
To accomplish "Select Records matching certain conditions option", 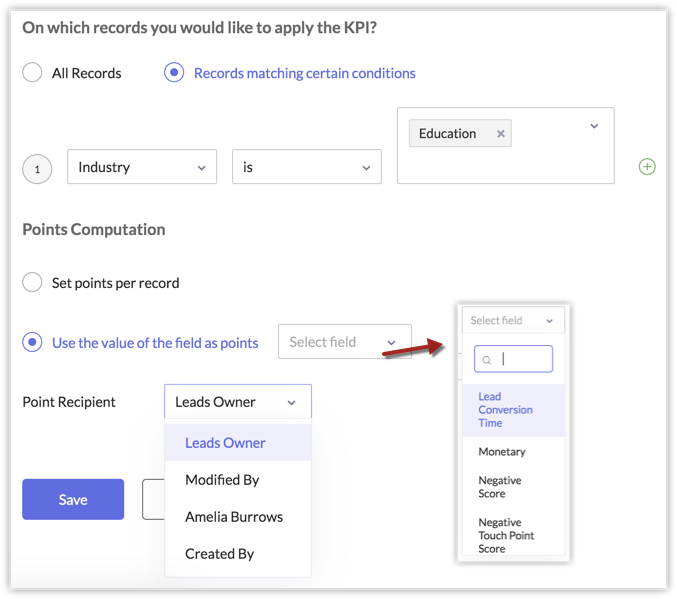I will (x=174, y=73).
